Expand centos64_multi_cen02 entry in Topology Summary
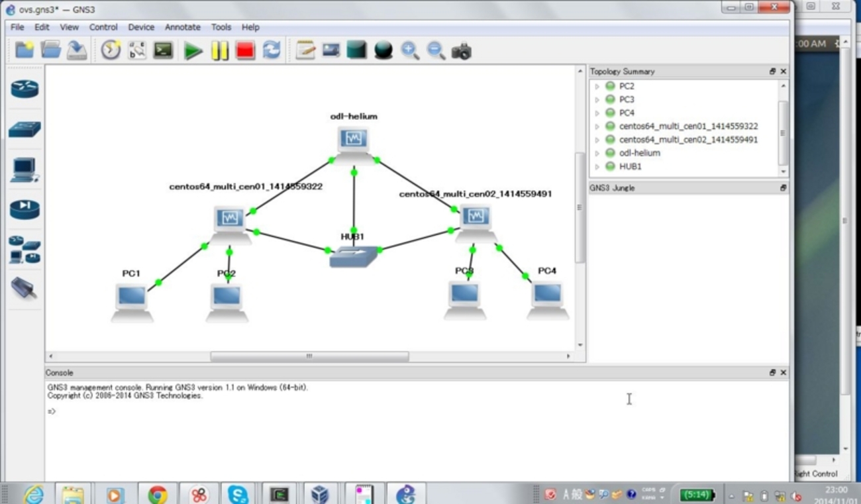861x504 pixels. pos(597,140)
